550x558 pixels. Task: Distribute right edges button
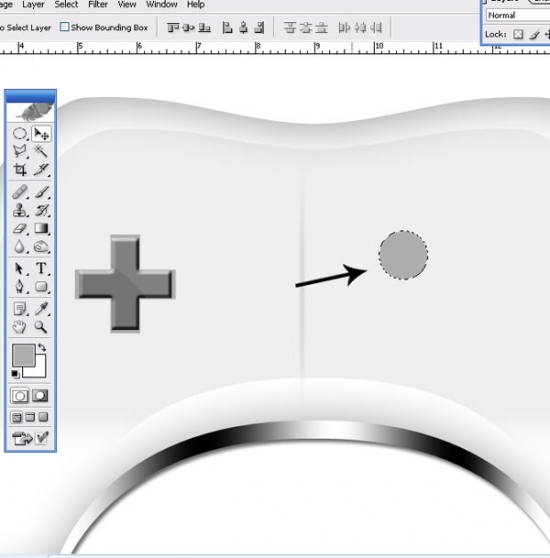(x=376, y=27)
